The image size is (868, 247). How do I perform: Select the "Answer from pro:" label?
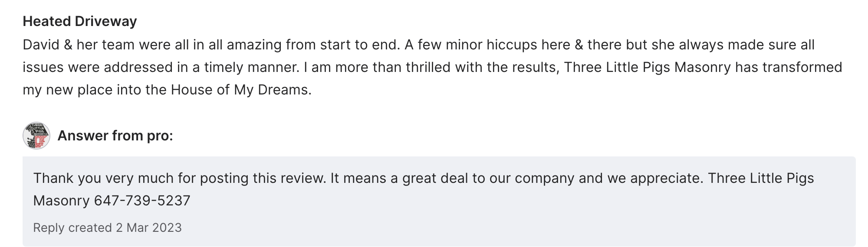(115, 136)
